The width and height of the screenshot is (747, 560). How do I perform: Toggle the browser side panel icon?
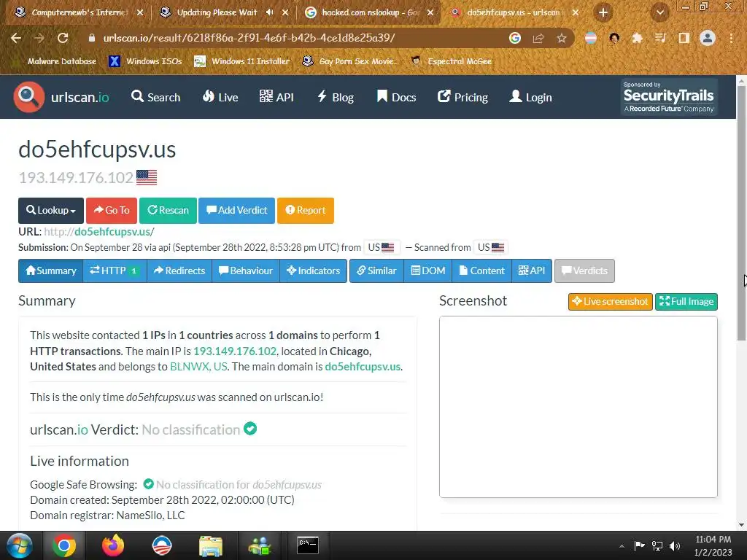(x=684, y=38)
